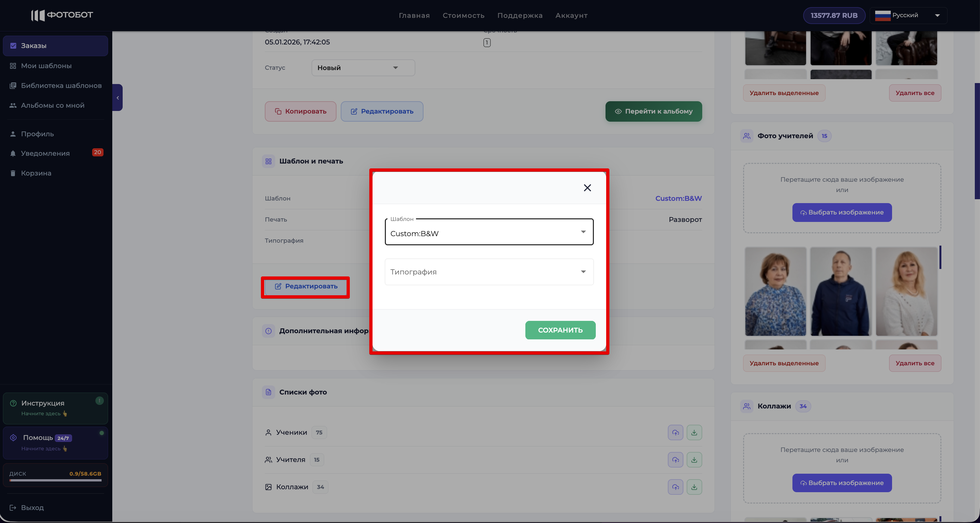Image resolution: width=980 pixels, height=523 pixels.
Task: Click the 13577.87 RUB balance badge
Action: click(x=834, y=16)
